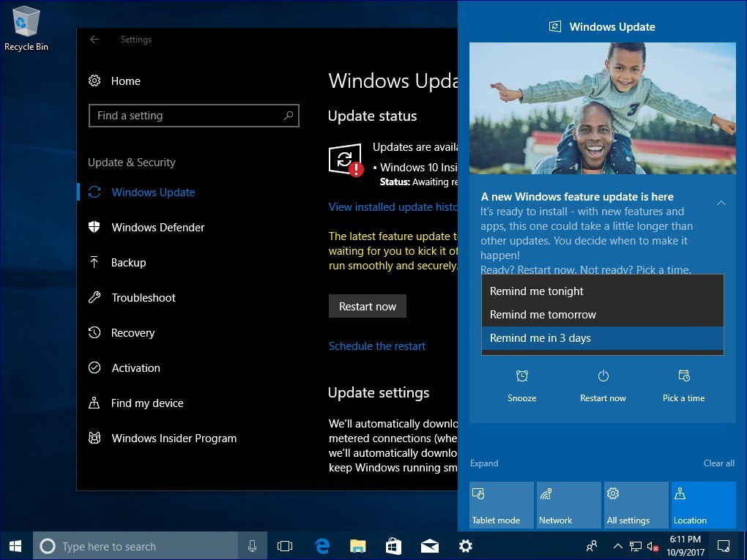Open All settings quick action tile
Screen dimensions: 747x560
coord(636,505)
